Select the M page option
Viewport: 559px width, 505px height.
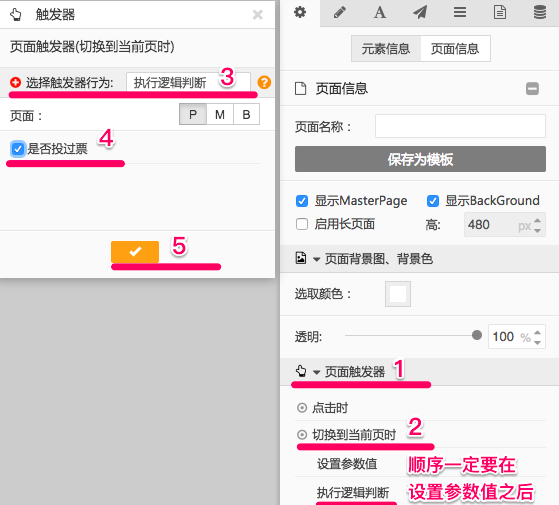[x=220, y=114]
